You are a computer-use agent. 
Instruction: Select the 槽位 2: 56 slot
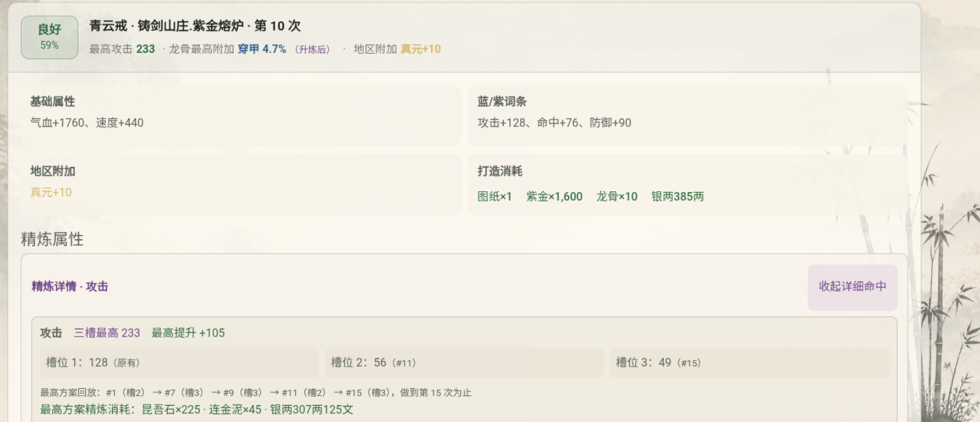point(464,363)
